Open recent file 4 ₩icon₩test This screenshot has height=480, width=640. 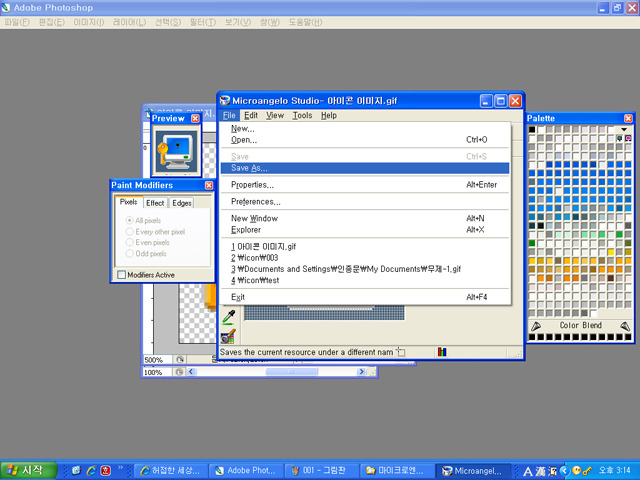pos(365,280)
